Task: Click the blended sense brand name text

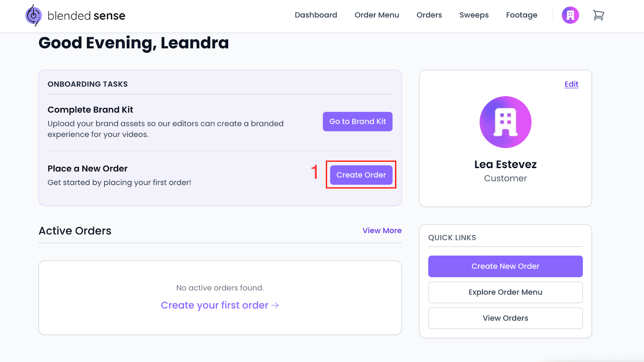Action: [86, 16]
